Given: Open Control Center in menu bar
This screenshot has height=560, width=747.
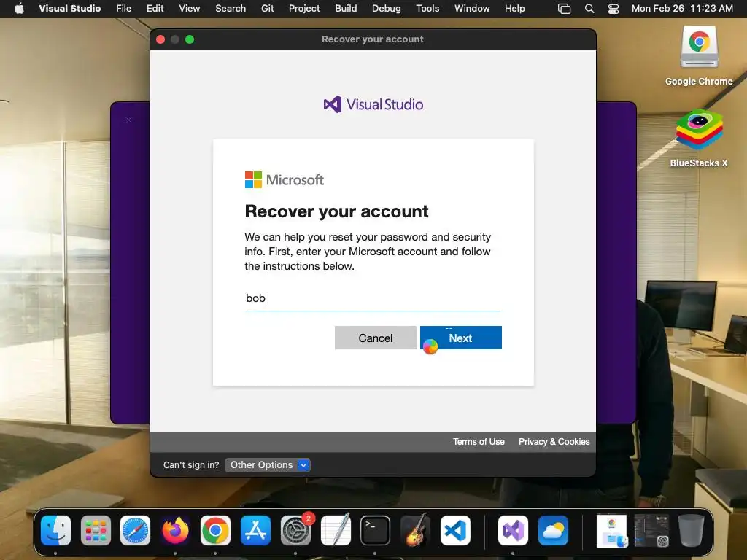Looking at the screenshot, I should (614, 9).
